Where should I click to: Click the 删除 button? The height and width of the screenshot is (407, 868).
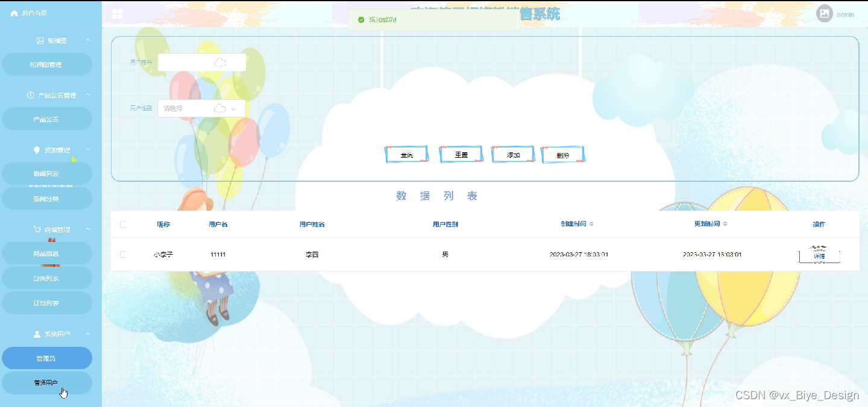click(562, 155)
